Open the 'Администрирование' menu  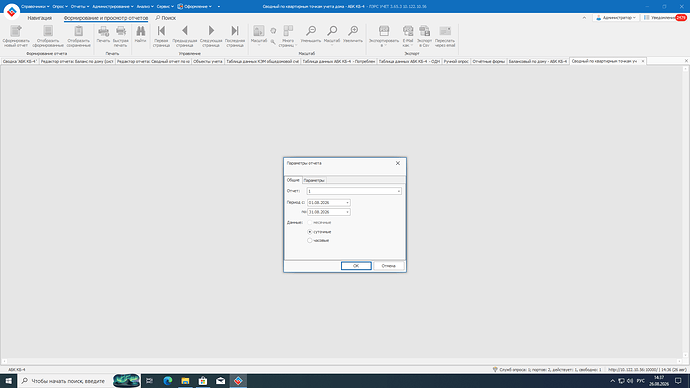pyautogui.click(x=113, y=6)
